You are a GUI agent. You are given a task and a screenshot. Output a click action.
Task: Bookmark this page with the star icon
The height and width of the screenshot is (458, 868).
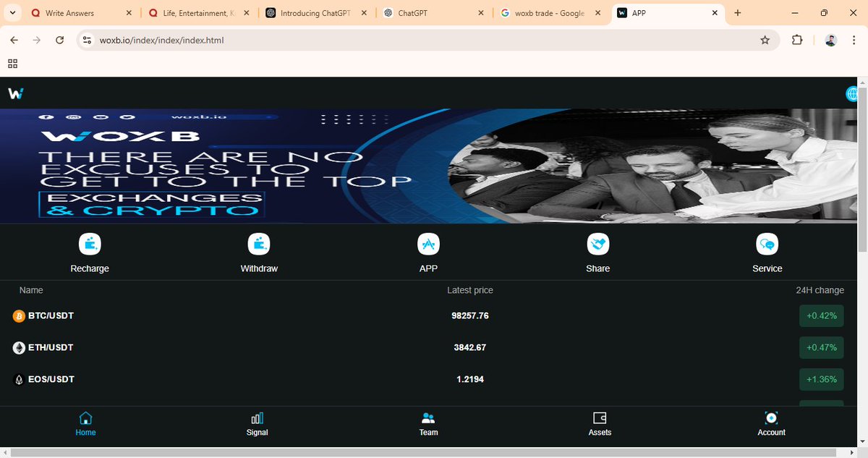click(765, 41)
